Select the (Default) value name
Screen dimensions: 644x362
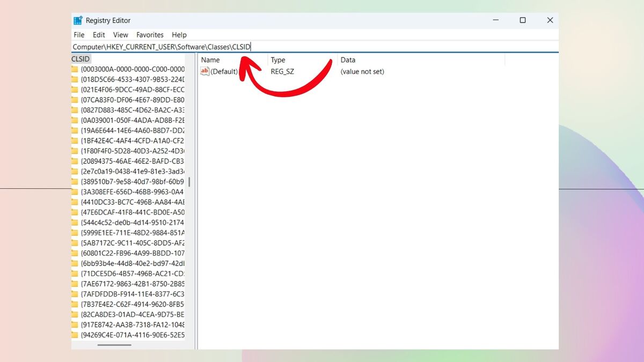click(224, 71)
